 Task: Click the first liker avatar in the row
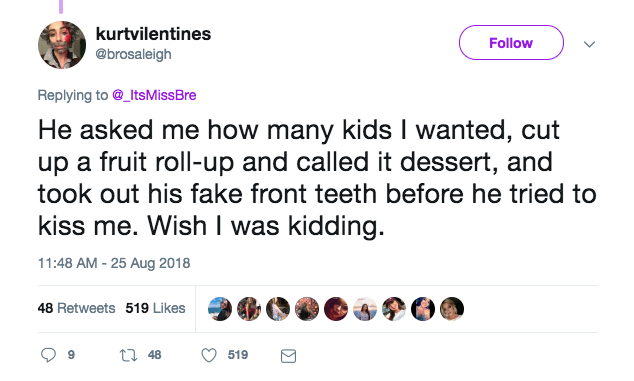(220, 309)
